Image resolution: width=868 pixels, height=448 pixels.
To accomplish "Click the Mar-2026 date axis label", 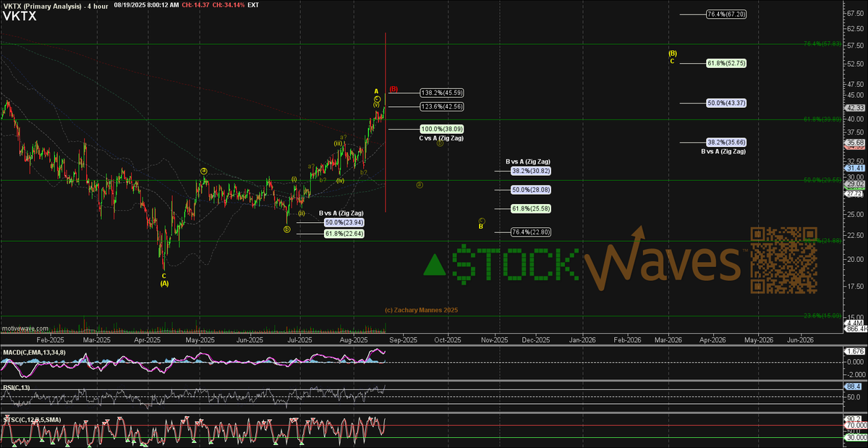I will 669,339.
